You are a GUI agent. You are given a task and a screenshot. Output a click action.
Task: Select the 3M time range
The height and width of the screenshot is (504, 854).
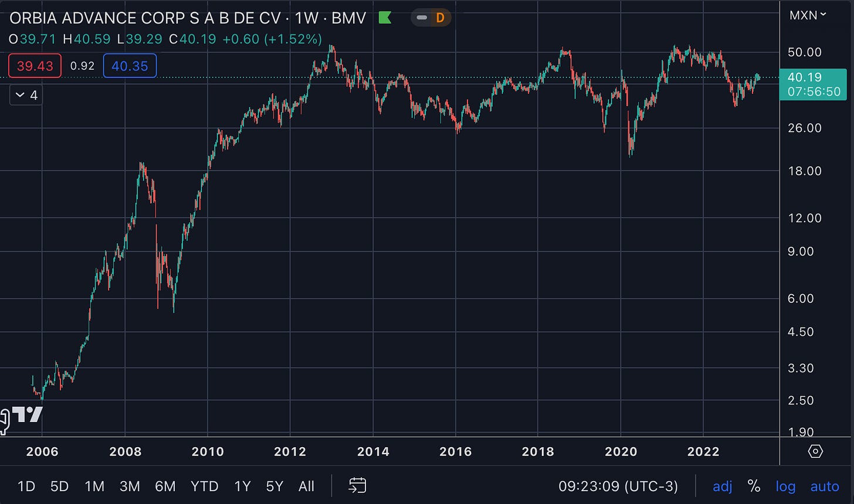pyautogui.click(x=130, y=486)
